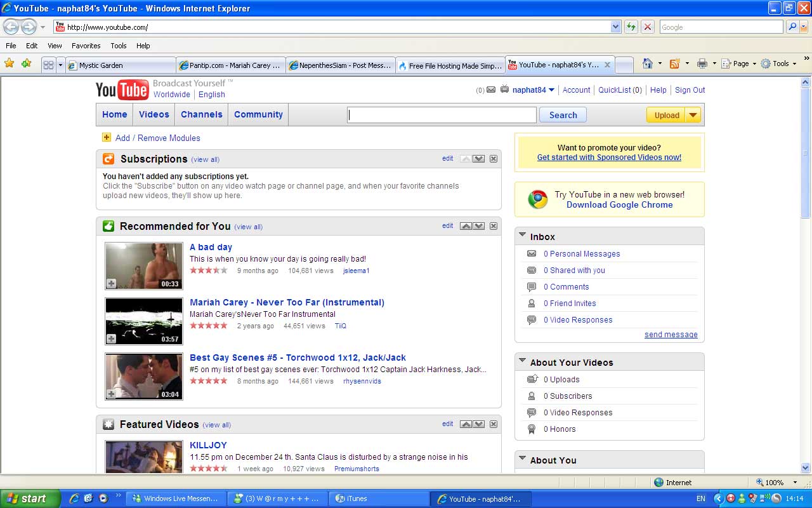
Task: Open the address bar history dropdown
Action: pos(615,27)
